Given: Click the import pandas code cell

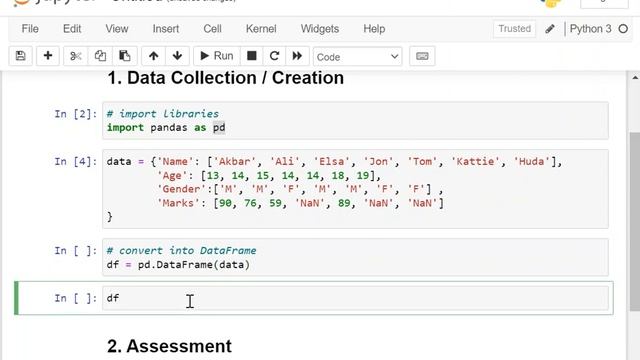Looking at the screenshot, I should tap(355, 121).
